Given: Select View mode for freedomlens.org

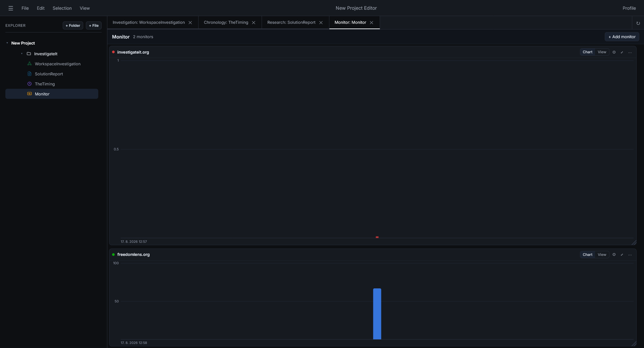Looking at the screenshot, I should (602, 255).
